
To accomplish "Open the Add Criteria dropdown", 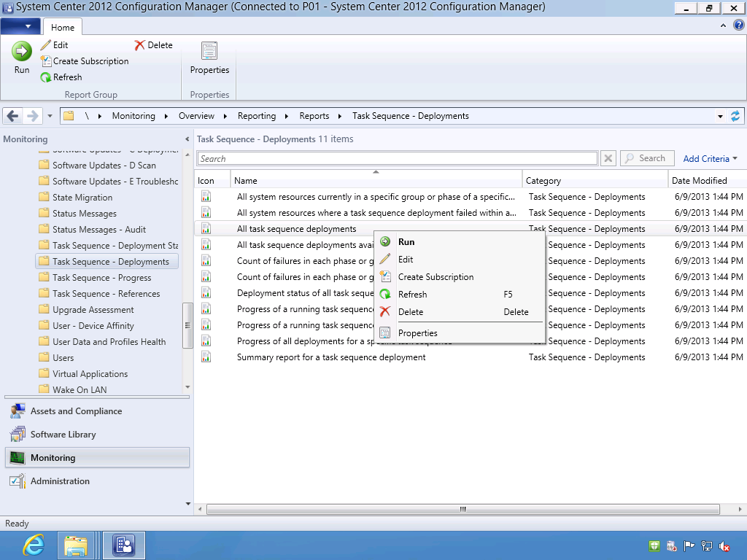I will (710, 158).
